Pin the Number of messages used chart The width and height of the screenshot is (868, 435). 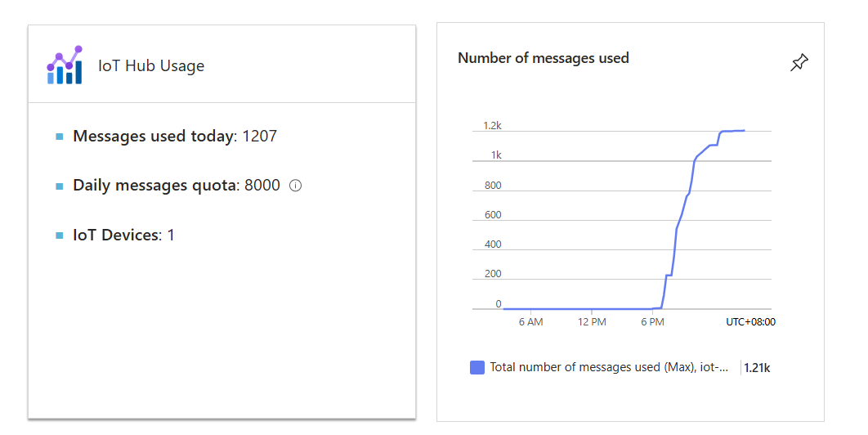point(799,63)
